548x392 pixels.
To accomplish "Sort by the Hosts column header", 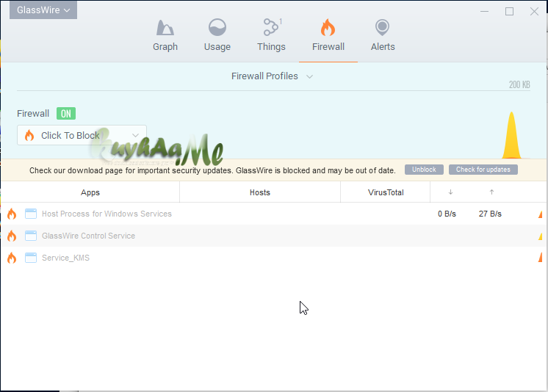I will (259, 192).
